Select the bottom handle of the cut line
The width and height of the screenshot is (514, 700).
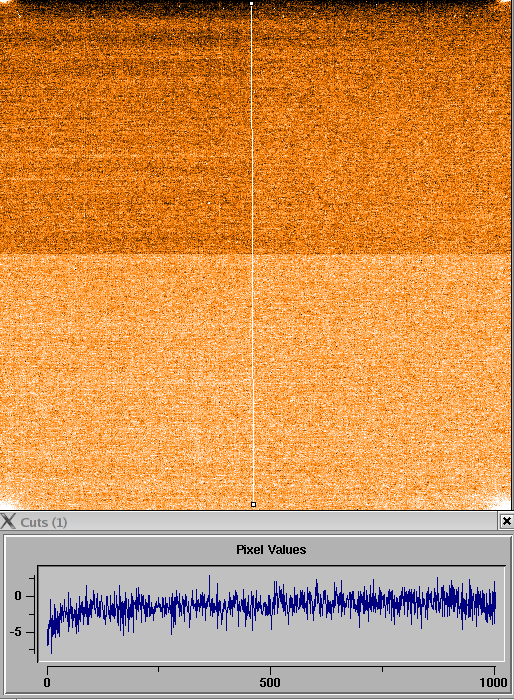[254, 504]
